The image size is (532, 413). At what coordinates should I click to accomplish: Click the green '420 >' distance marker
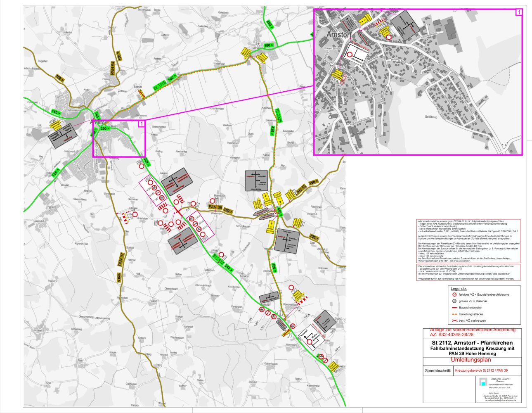273,131
